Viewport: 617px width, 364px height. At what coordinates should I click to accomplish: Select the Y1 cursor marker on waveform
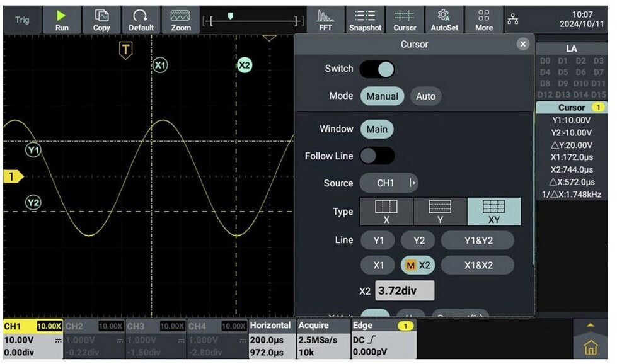point(33,150)
